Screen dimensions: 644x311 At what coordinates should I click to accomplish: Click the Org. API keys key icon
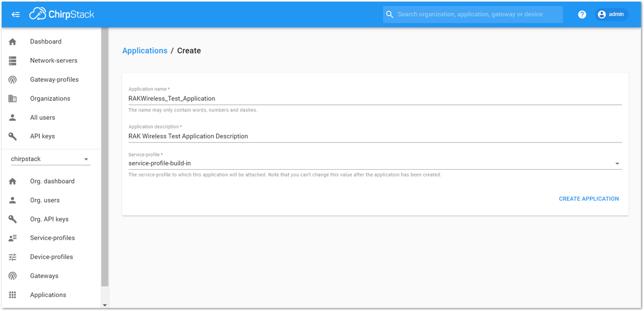coord(13,219)
